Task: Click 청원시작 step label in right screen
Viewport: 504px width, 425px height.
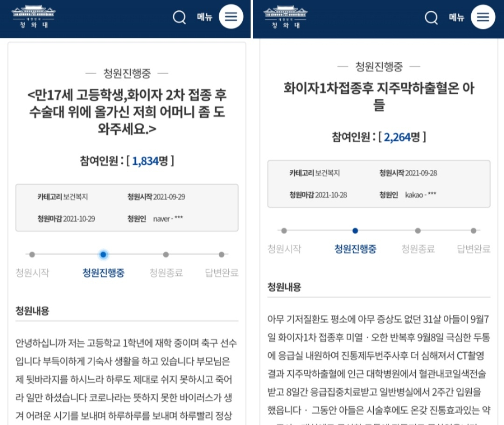Action: (x=284, y=249)
